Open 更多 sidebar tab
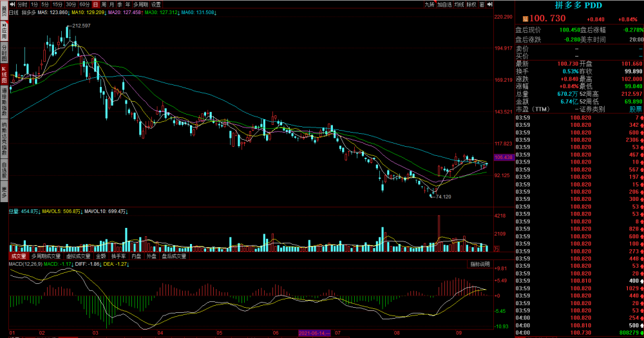 point(4,192)
